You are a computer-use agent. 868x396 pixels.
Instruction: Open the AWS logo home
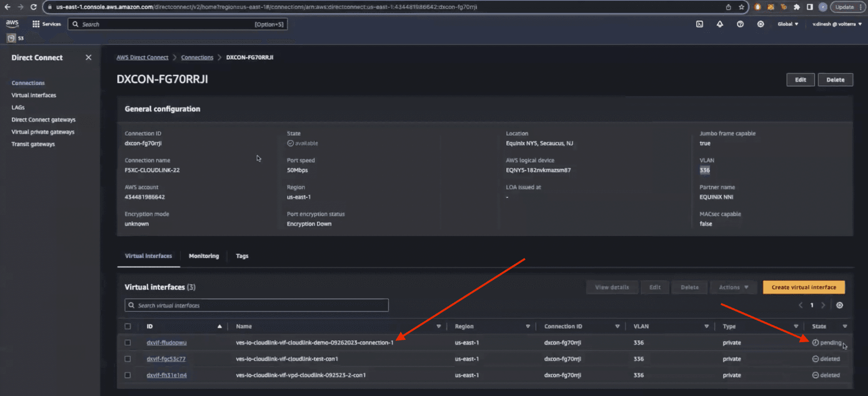pos(12,23)
